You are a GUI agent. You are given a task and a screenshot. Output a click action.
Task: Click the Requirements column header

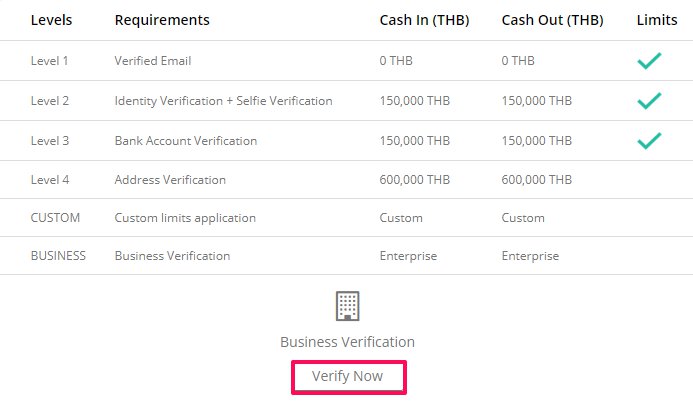[x=162, y=20]
